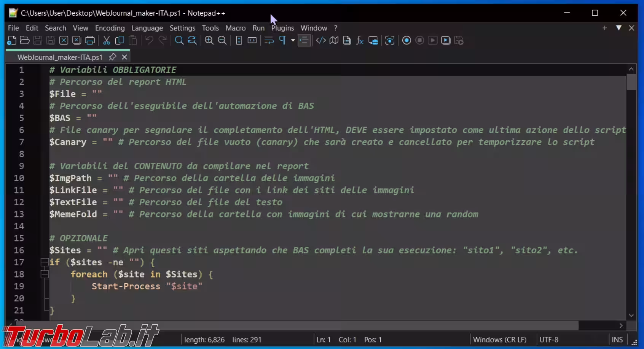Screen dimensions: 644x349
Task: Click the Zoom Out icon
Action: point(222,40)
